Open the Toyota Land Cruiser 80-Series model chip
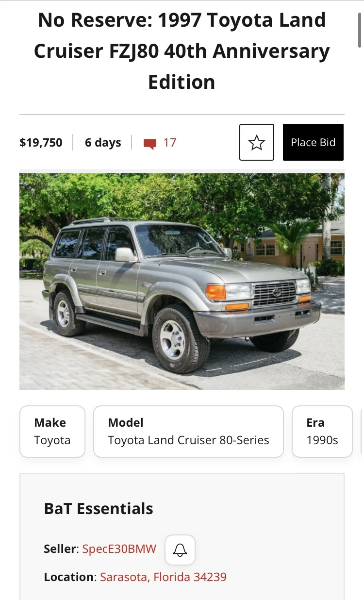Screen dimensions: 364x600 tap(188, 432)
